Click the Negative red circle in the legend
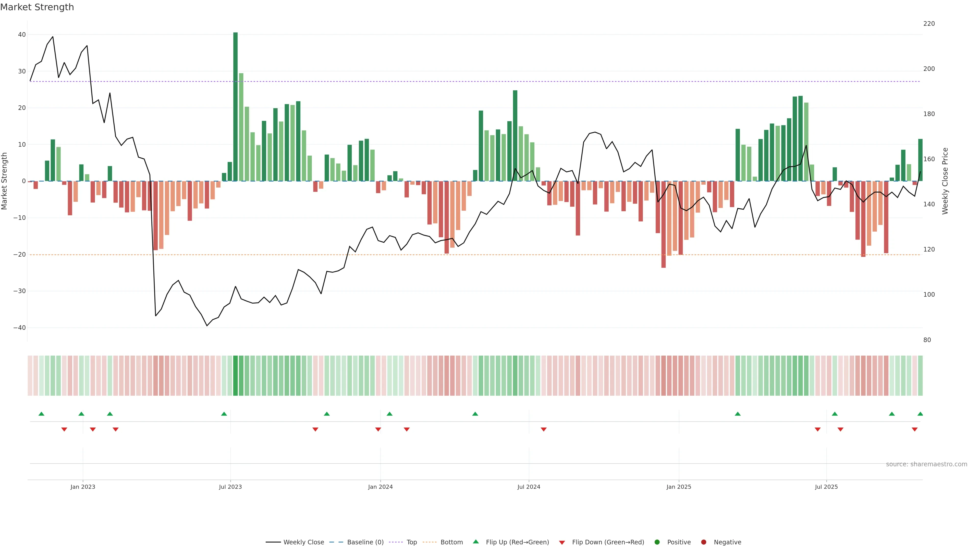The height and width of the screenshot is (551, 980). 703,542
